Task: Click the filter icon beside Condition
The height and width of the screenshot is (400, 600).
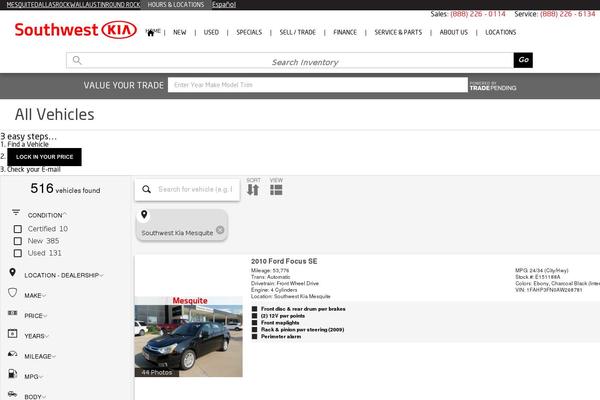Action: click(x=16, y=212)
